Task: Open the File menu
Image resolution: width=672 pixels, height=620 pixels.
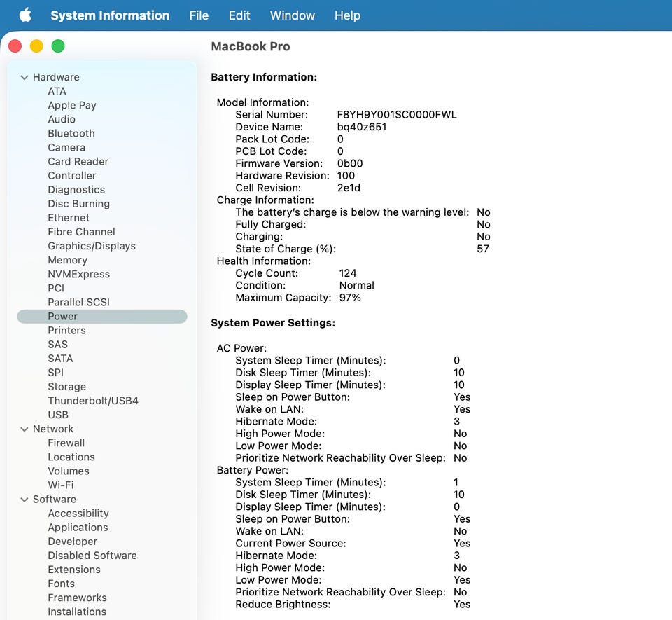Action: (x=199, y=15)
